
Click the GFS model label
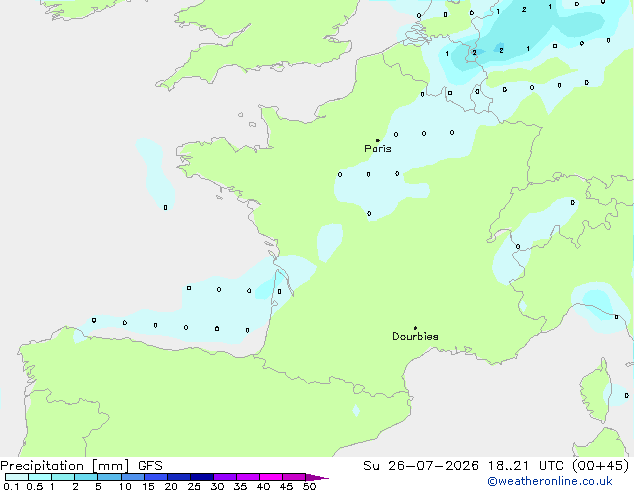pyautogui.click(x=150, y=466)
